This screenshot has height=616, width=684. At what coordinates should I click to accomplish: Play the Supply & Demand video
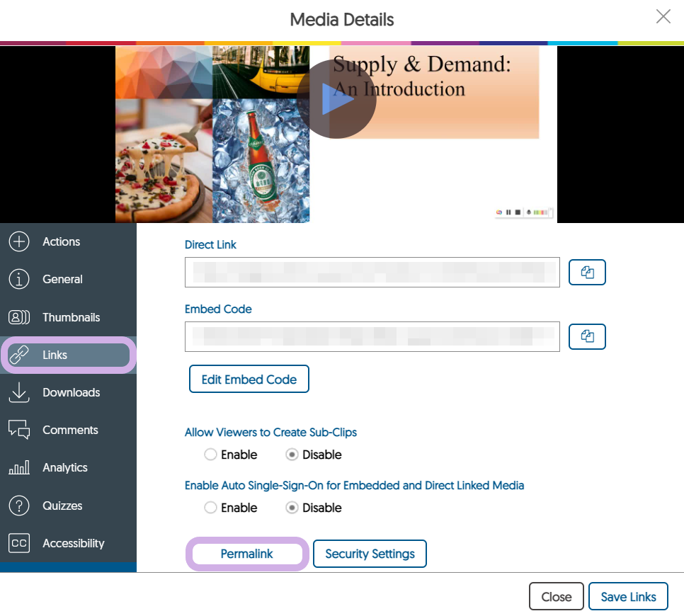336,99
